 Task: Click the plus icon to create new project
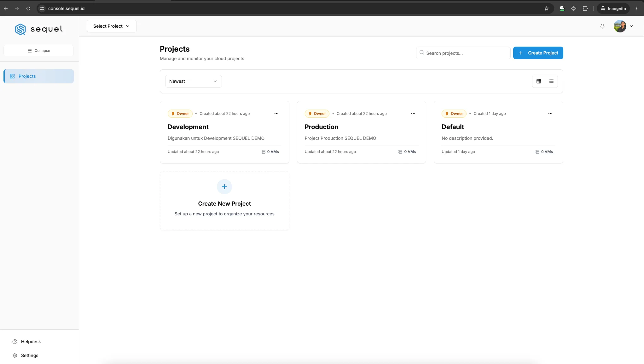coord(224,187)
